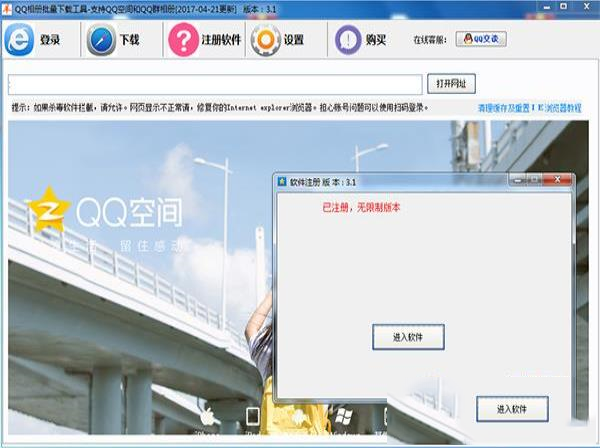This screenshot has height=448, width=600.
Task: Maximize the main QQ相册批量下载工具 window
Action: 564,7
